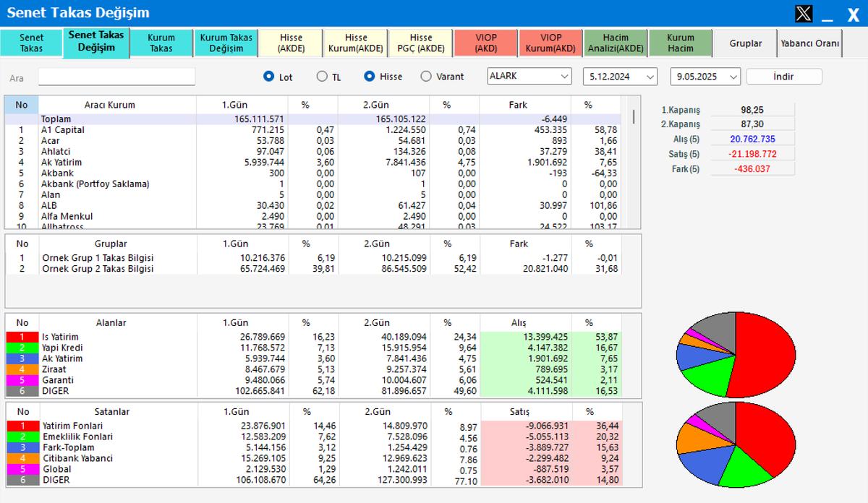Select the Alfa Menkul row
Screen dimensions: 868x503
[312, 216]
